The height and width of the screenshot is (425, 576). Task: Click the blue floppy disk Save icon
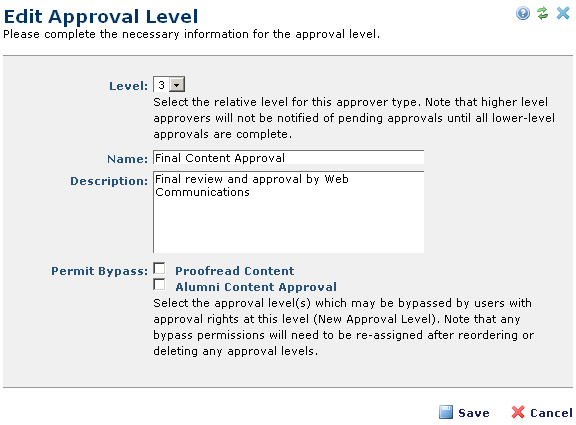point(446,412)
